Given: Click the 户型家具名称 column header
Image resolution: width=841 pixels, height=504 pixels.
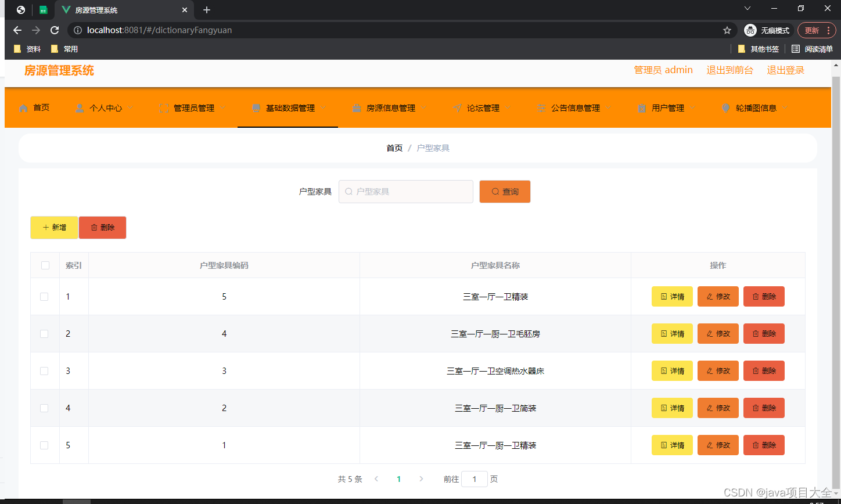Looking at the screenshot, I should click(495, 265).
